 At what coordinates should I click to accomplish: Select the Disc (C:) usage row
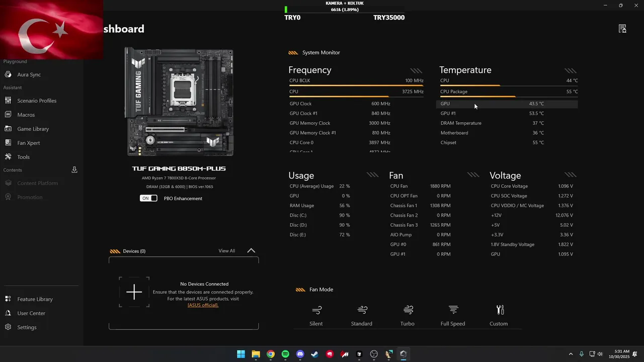[x=320, y=215]
